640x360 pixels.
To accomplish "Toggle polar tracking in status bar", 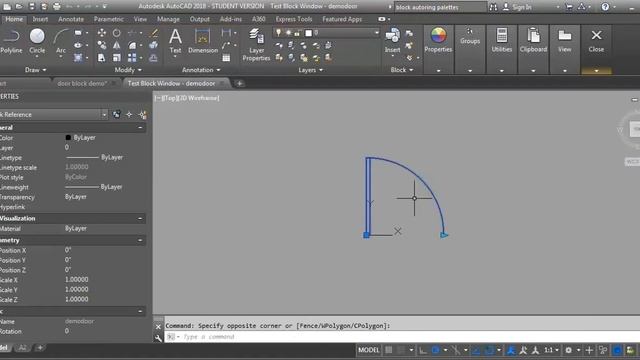I will [x=436, y=350].
